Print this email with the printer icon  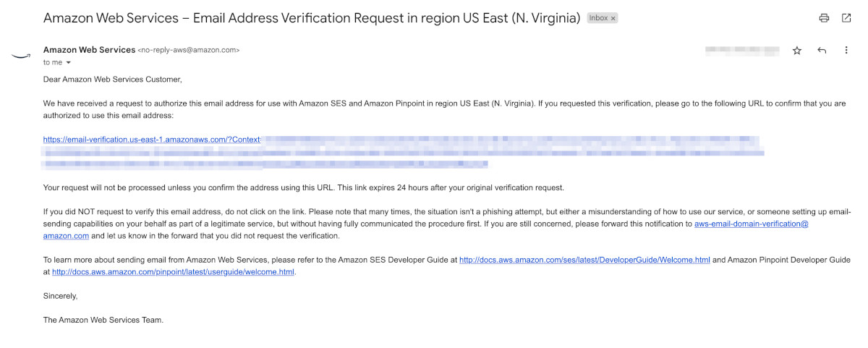pos(824,18)
